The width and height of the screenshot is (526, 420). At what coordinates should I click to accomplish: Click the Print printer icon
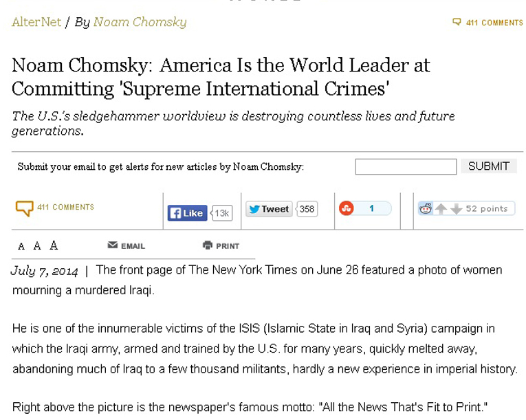click(208, 245)
